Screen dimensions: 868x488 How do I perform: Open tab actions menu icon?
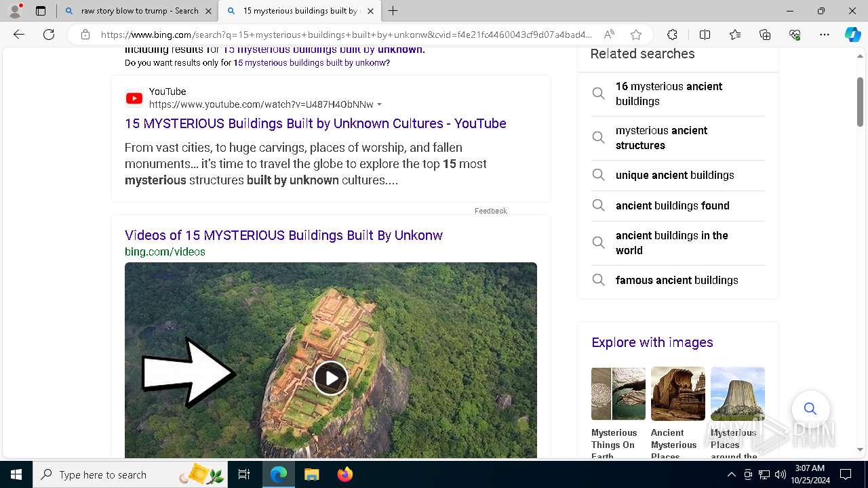[x=41, y=11]
